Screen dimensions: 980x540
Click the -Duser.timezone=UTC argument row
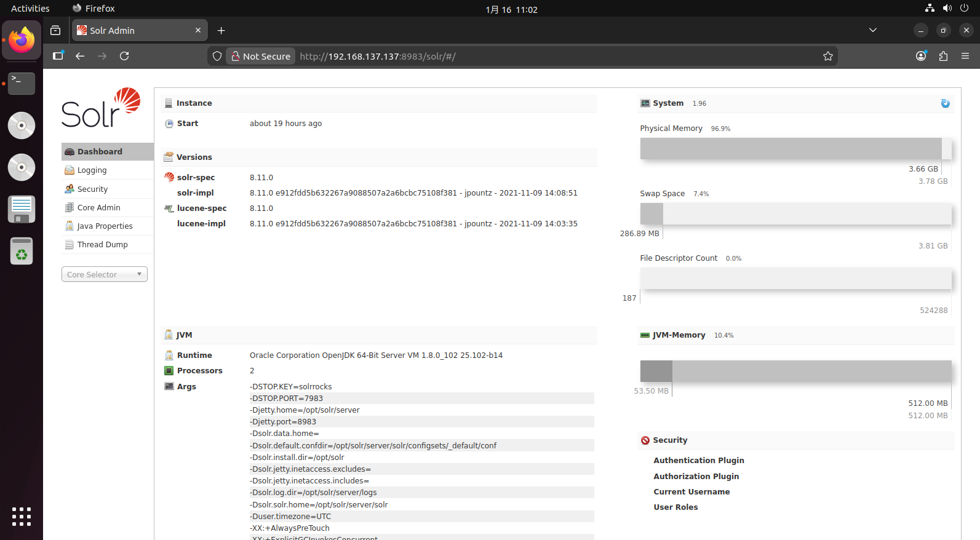(421, 517)
